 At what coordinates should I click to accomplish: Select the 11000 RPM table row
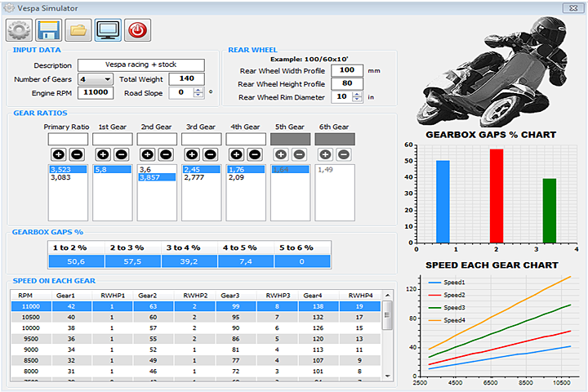click(195, 306)
